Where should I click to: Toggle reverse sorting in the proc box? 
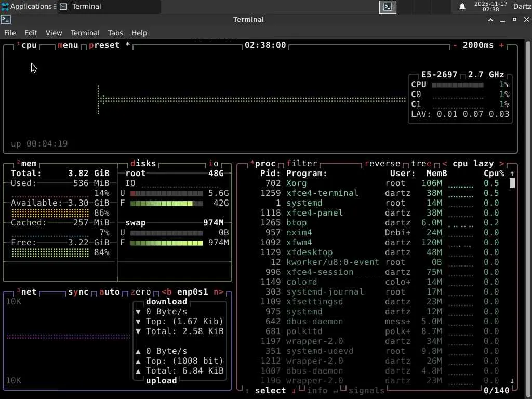pyautogui.click(x=382, y=164)
